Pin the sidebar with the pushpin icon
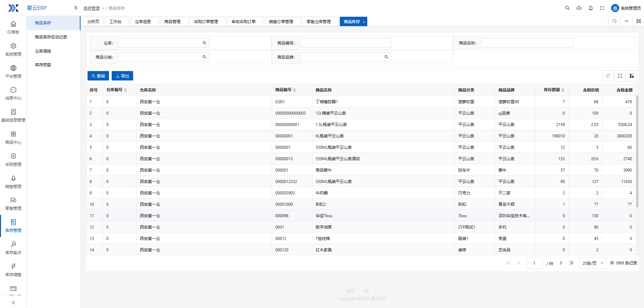The image size is (644, 308). pyautogui.click(x=75, y=8)
